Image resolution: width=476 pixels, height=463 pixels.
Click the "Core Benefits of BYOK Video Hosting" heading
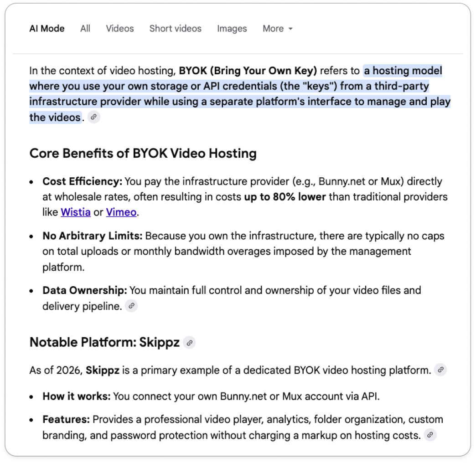tap(143, 153)
